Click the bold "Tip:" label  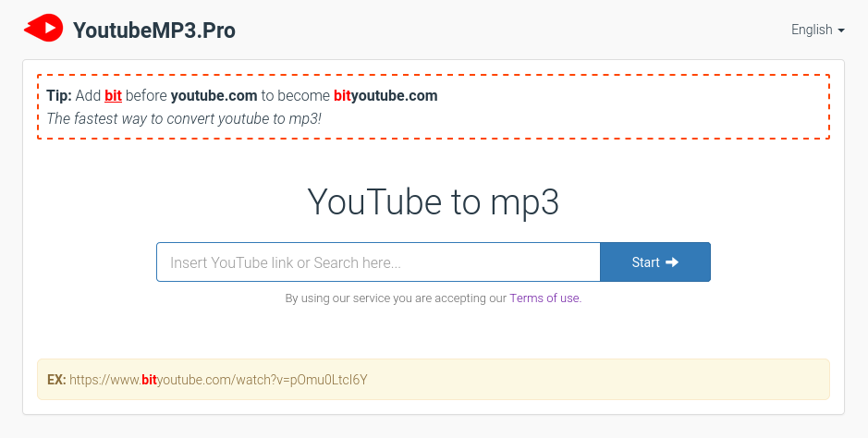59,95
